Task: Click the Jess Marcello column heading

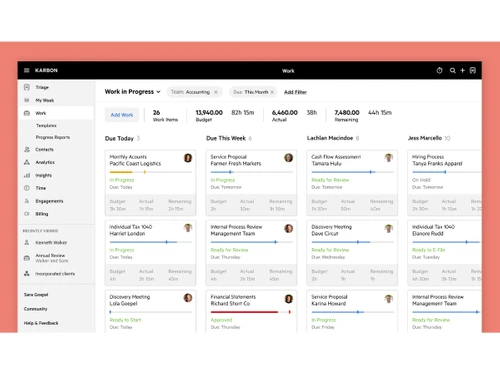Action: 425,138
